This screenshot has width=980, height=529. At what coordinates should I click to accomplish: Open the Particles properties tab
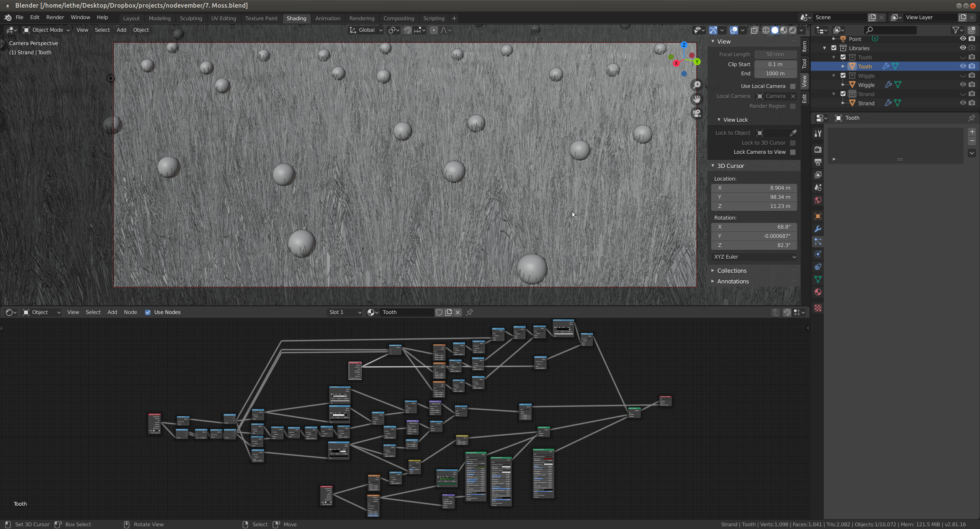pyautogui.click(x=818, y=241)
